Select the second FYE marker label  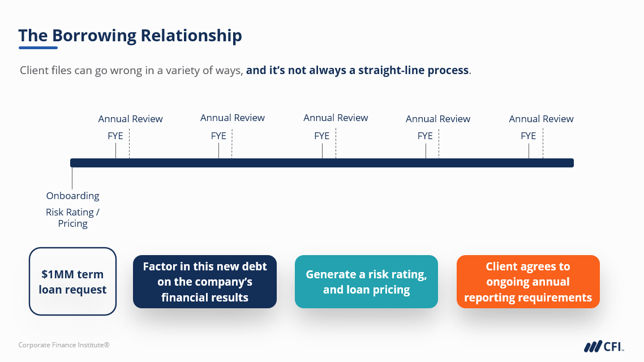[218, 136]
